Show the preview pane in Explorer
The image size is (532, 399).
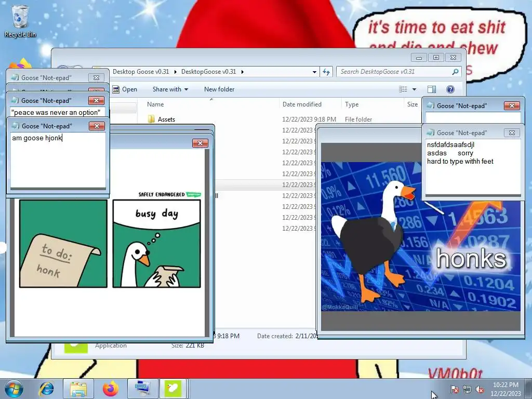[432, 89]
